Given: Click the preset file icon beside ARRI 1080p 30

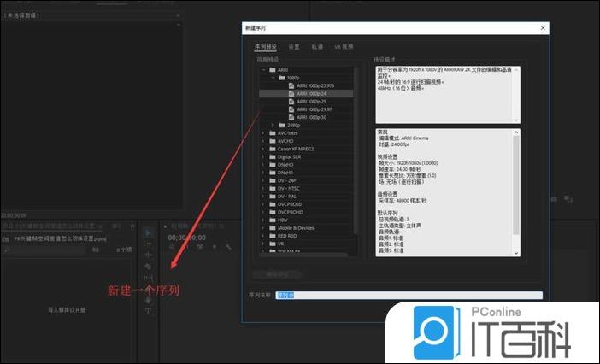Looking at the screenshot, I should click(x=291, y=117).
